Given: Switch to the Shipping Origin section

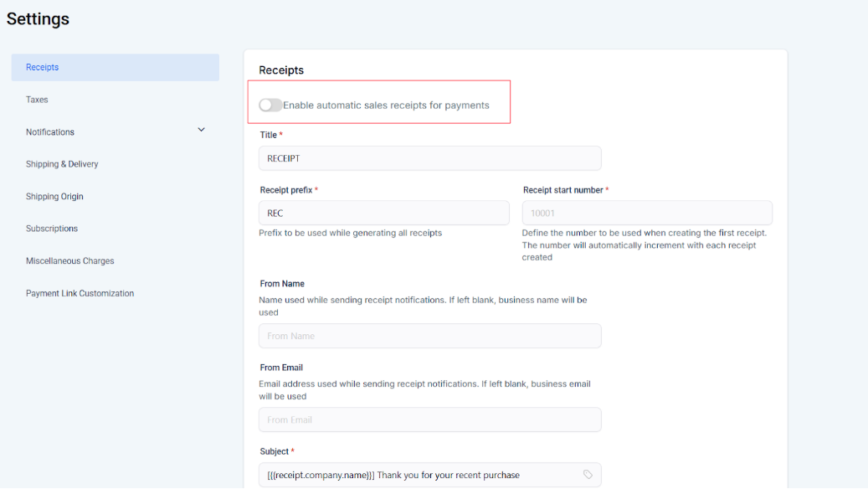Looking at the screenshot, I should pos(54,197).
